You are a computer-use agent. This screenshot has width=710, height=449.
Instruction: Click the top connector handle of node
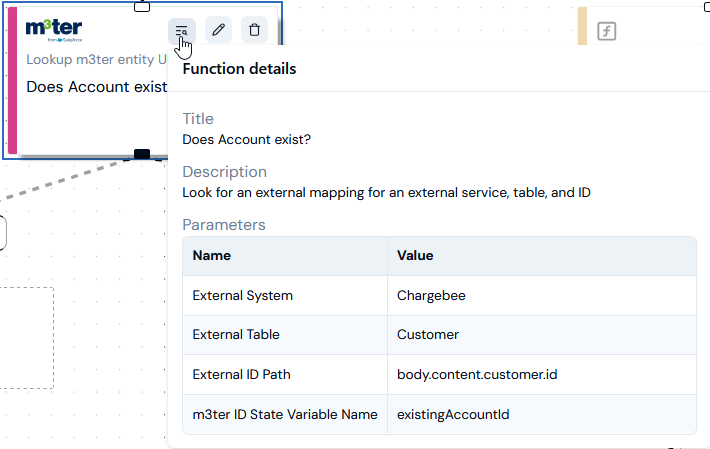[x=142, y=7]
